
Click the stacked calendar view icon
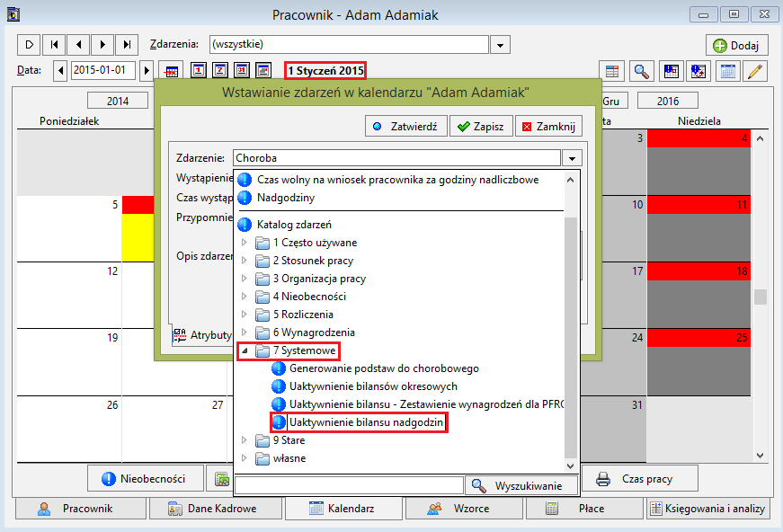click(x=263, y=70)
